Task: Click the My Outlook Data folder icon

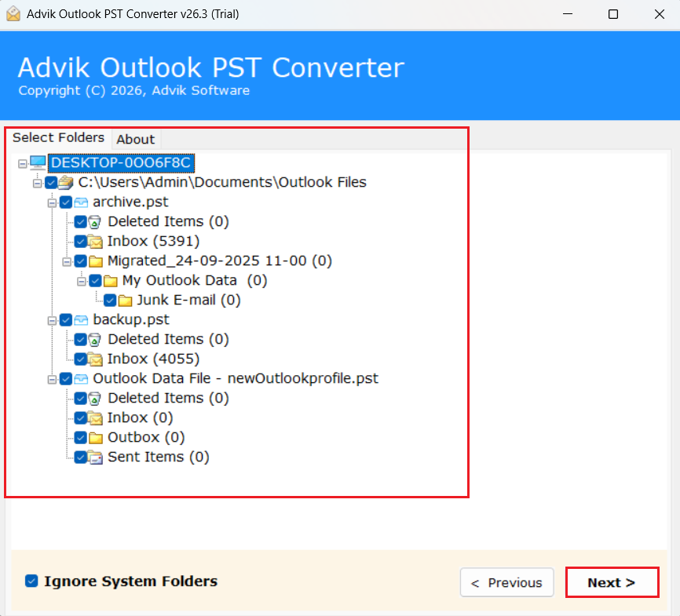Action: 110,281
